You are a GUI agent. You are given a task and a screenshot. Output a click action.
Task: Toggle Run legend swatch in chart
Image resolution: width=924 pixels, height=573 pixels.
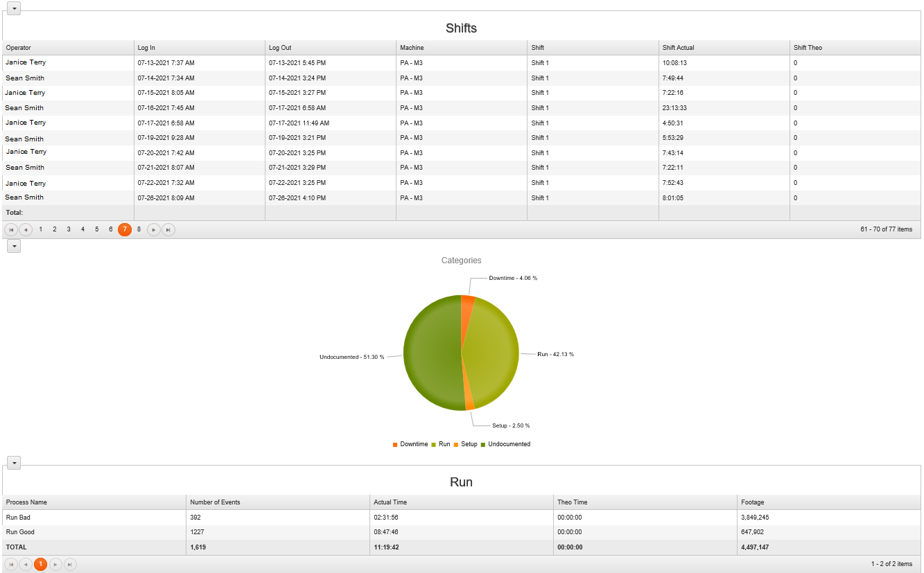(x=434, y=444)
